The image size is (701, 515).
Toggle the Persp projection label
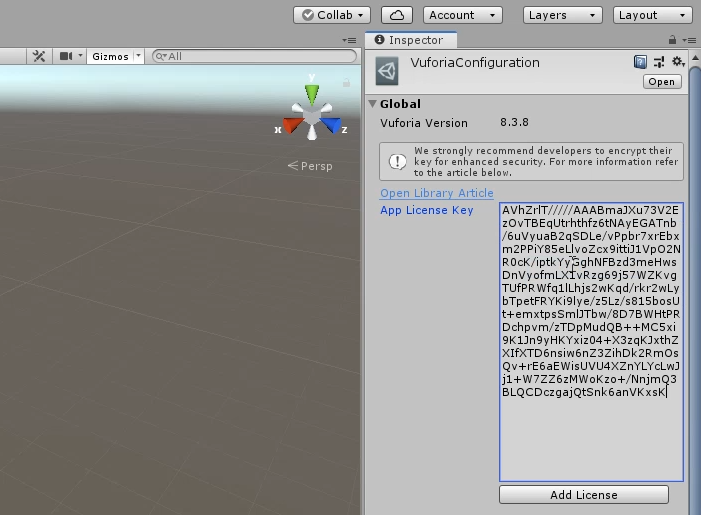coord(310,166)
